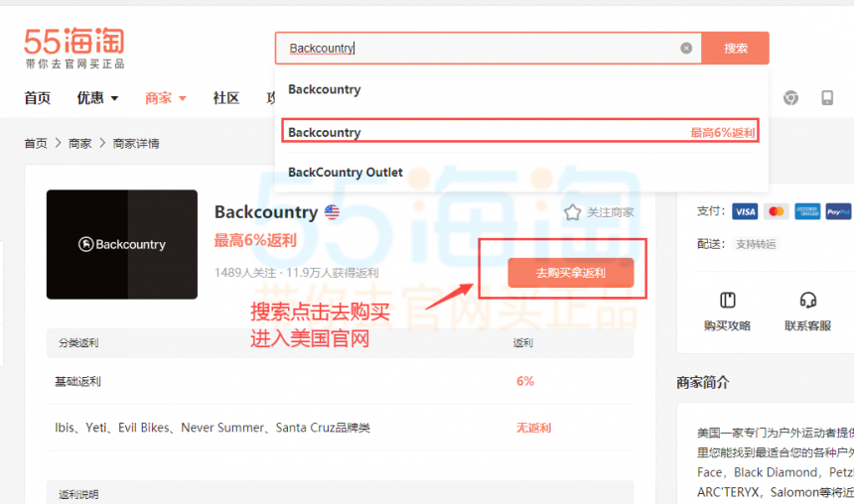Open the Backcountry merchant logo thumbnail
Viewport: 854px width, 504px height.
(x=122, y=244)
